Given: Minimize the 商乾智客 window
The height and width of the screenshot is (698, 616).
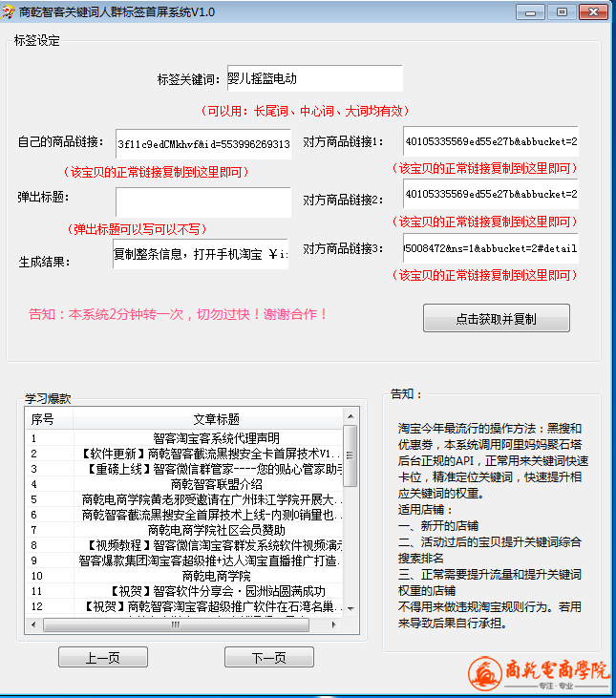Looking at the screenshot, I should pyautogui.click(x=530, y=12).
